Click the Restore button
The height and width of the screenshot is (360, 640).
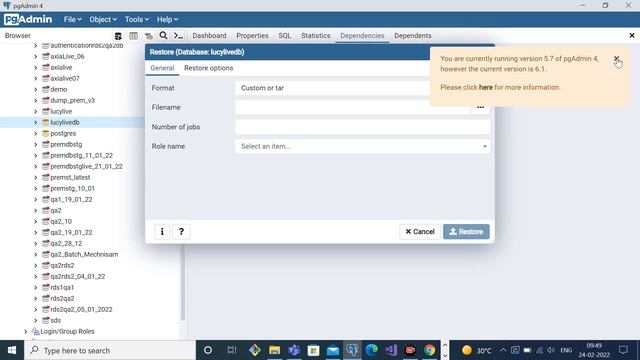(466, 231)
